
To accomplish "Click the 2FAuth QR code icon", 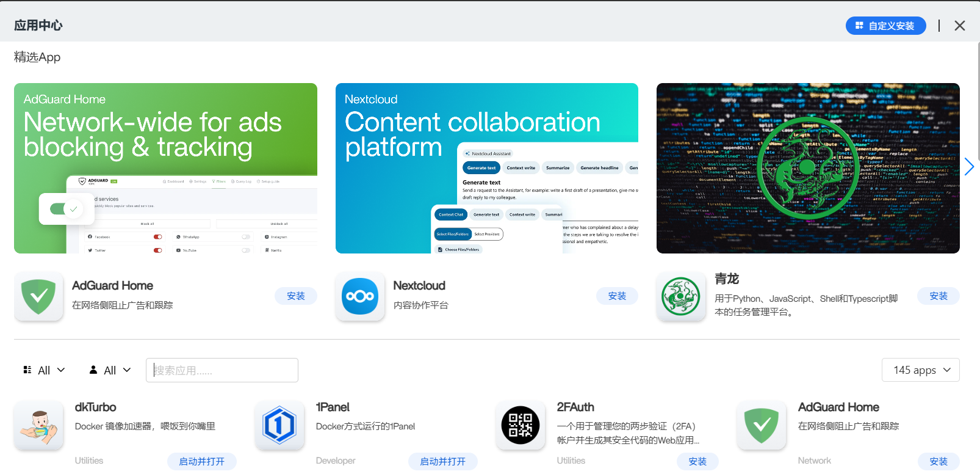I will tap(521, 425).
